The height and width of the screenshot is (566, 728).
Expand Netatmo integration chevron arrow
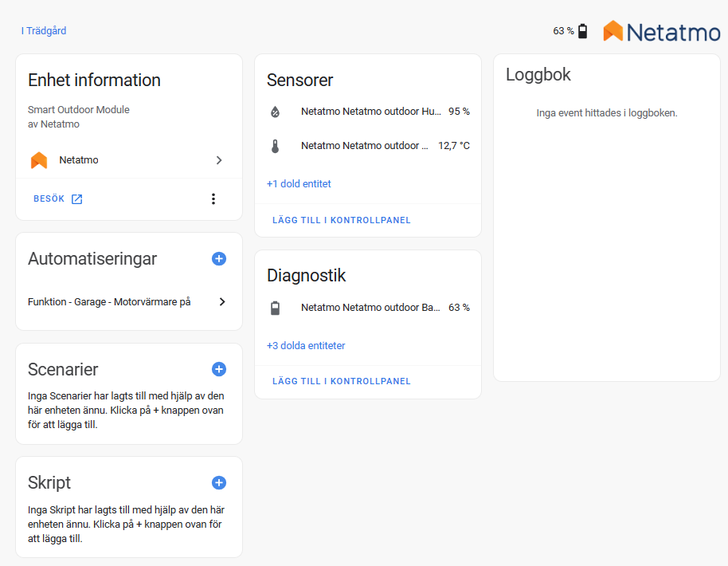[x=219, y=160]
